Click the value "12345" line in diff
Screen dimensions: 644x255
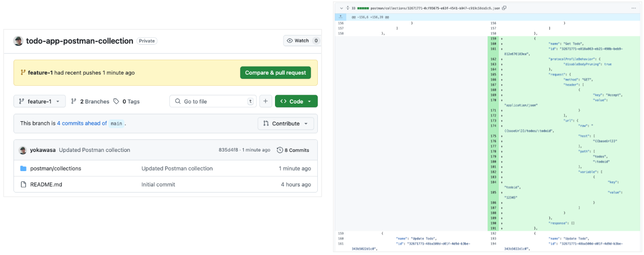(511, 198)
